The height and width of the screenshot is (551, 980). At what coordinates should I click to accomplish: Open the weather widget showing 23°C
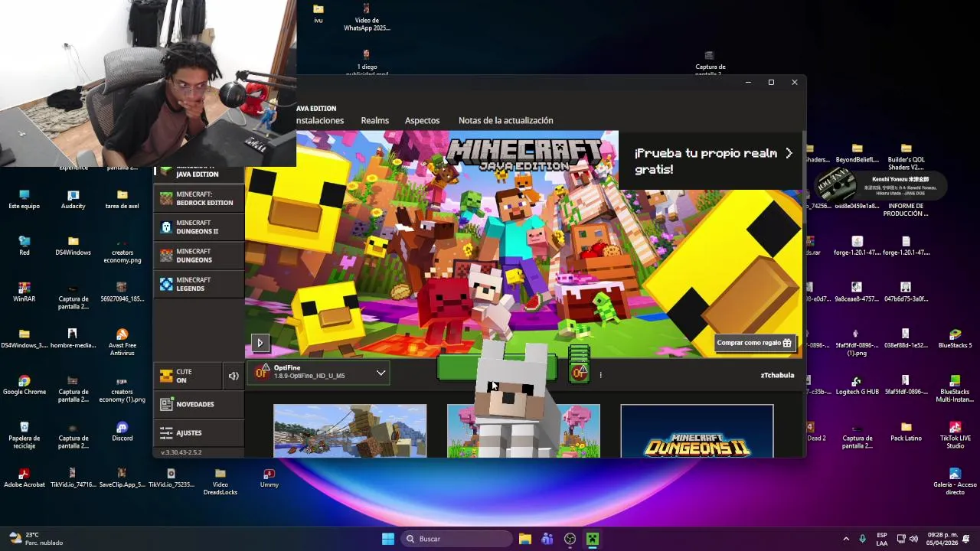35,539
